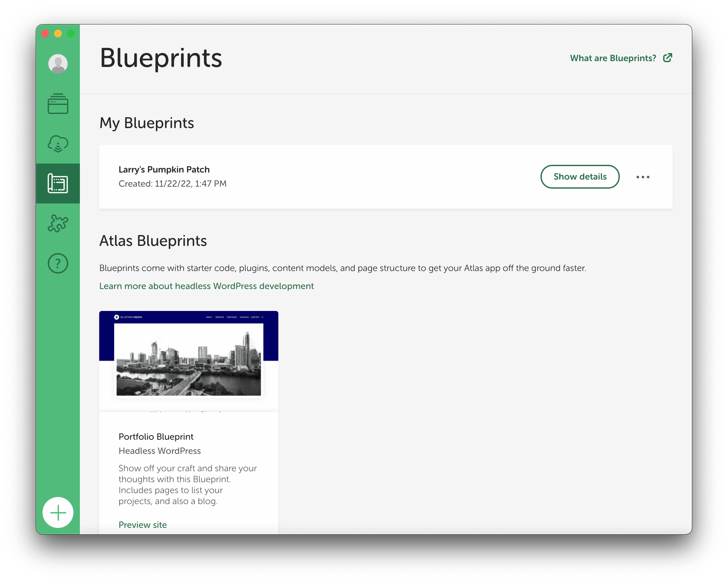Click the My Blueprints heading
The height and width of the screenshot is (582, 728).
pos(147,123)
